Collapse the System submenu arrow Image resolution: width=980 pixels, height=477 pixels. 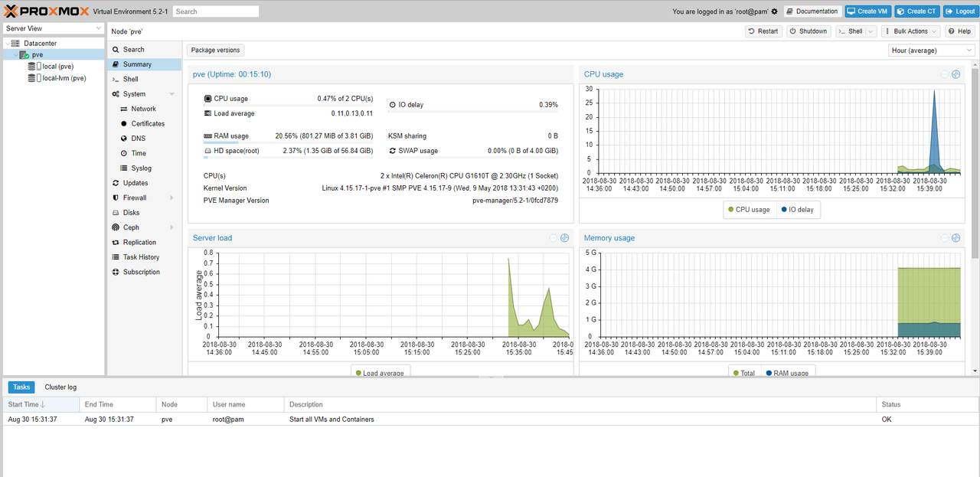(171, 94)
